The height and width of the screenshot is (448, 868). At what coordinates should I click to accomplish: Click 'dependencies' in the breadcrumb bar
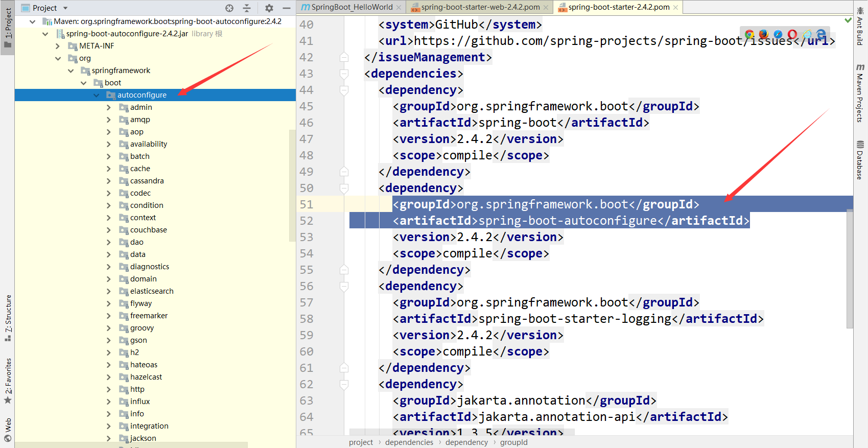coord(409,442)
